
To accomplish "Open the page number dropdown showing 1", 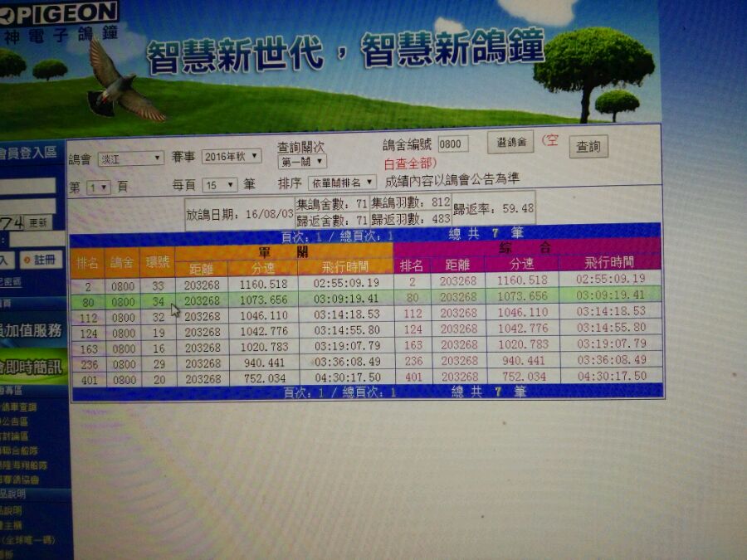I will (x=98, y=187).
